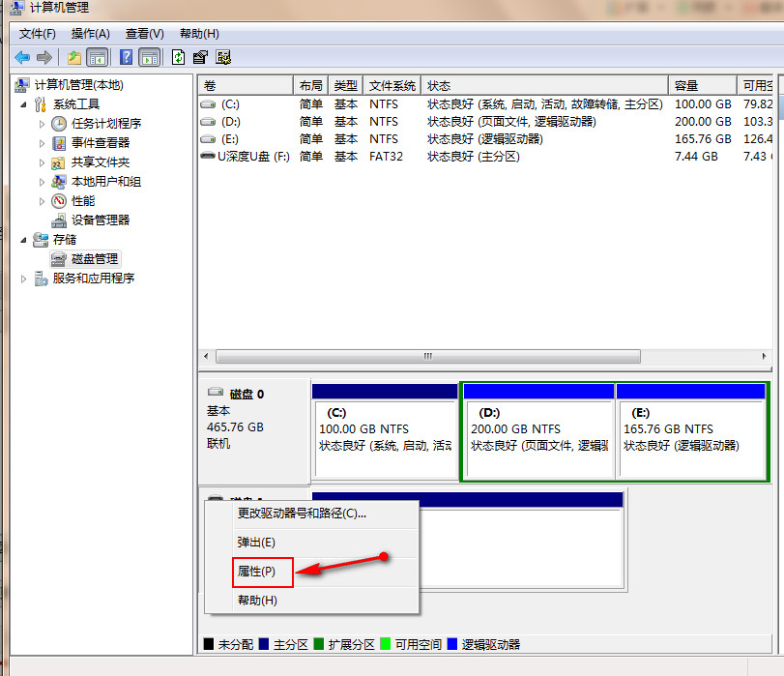784x676 pixels.
Task: Click the blue Help question mark icon
Action: point(126,57)
